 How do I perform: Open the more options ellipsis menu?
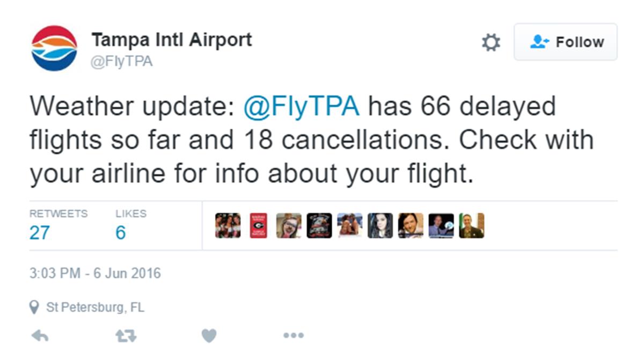pyautogui.click(x=293, y=336)
